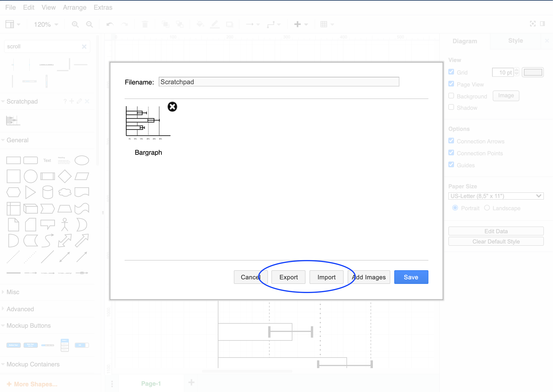
Task: Click the Scratchpad edit pencil icon
Action: [79, 101]
